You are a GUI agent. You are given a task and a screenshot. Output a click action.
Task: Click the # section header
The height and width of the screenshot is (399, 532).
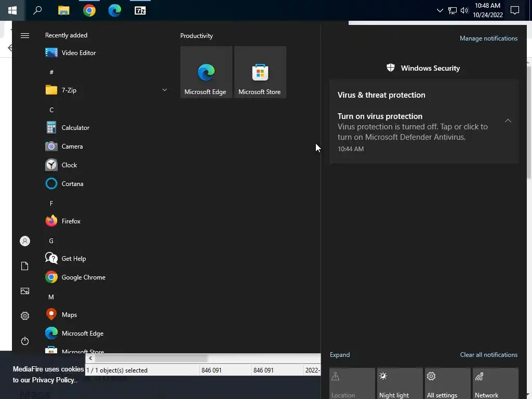(x=51, y=72)
